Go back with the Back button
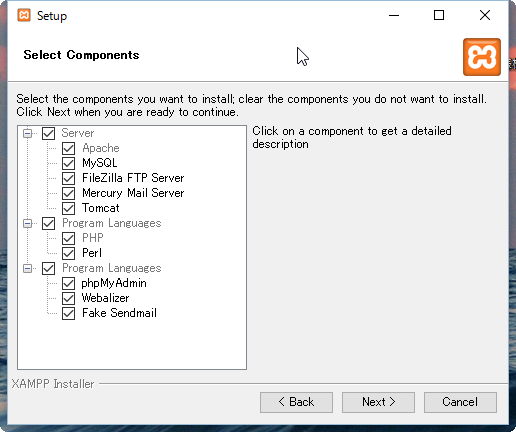Screen dimensions: 516x432 click(x=296, y=402)
